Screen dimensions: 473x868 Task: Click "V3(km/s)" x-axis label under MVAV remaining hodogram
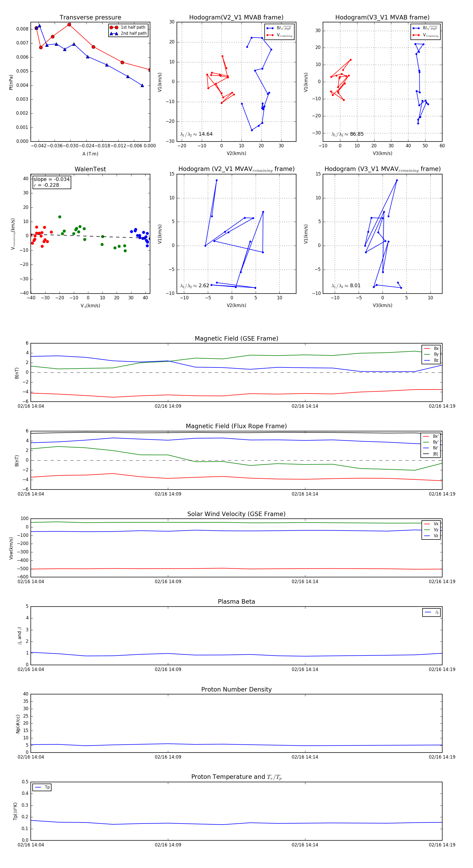(x=382, y=305)
